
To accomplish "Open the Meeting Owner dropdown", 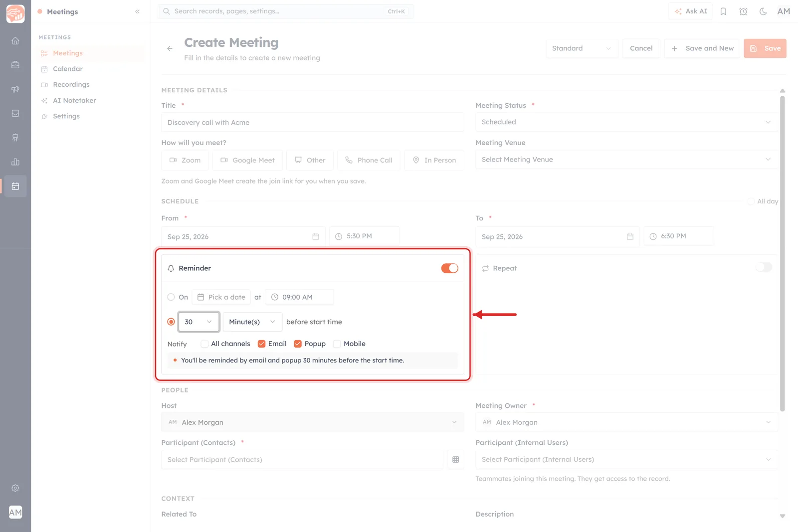I will tap(626, 422).
